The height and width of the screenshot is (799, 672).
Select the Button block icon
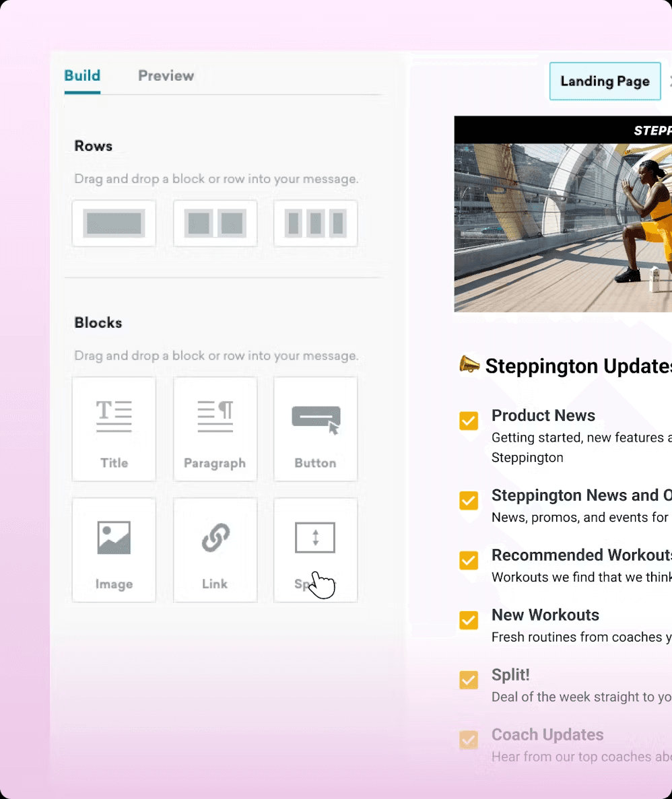(x=315, y=429)
